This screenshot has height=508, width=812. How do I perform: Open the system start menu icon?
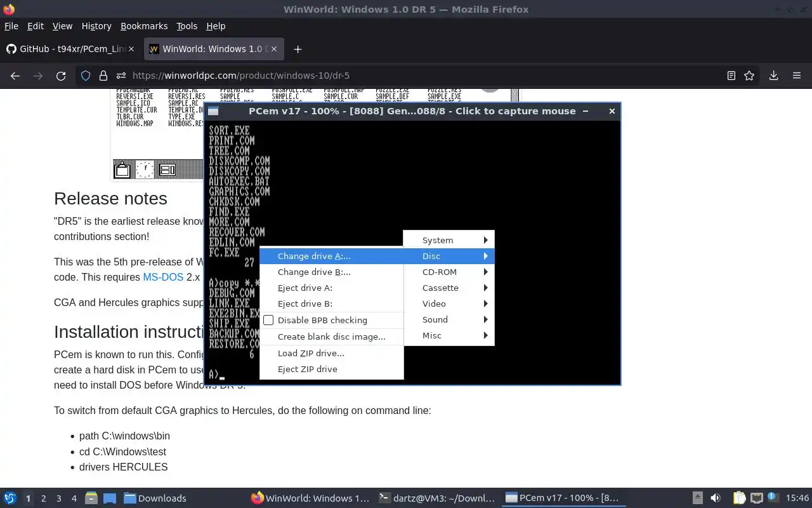pyautogui.click(x=10, y=498)
